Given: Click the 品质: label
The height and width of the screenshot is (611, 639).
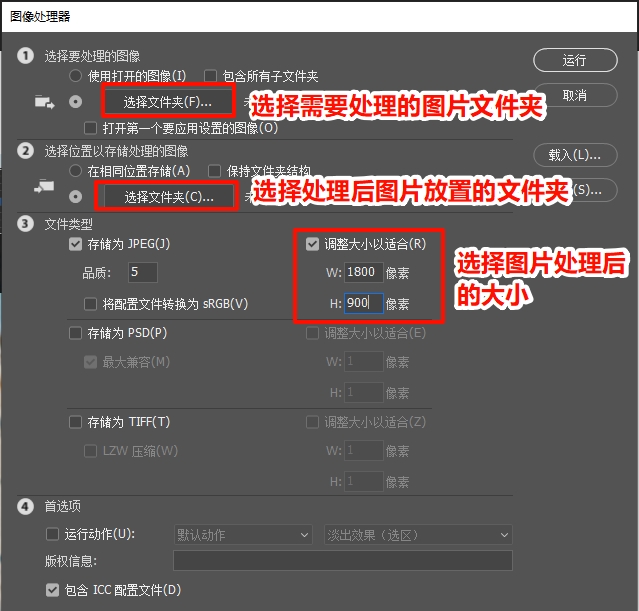Looking at the screenshot, I should [x=97, y=273].
